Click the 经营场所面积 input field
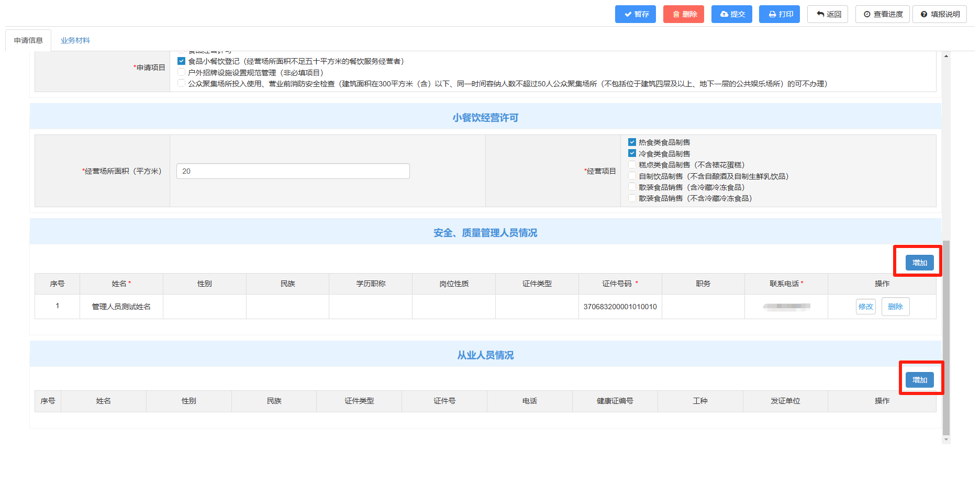The height and width of the screenshot is (485, 980). tap(293, 171)
